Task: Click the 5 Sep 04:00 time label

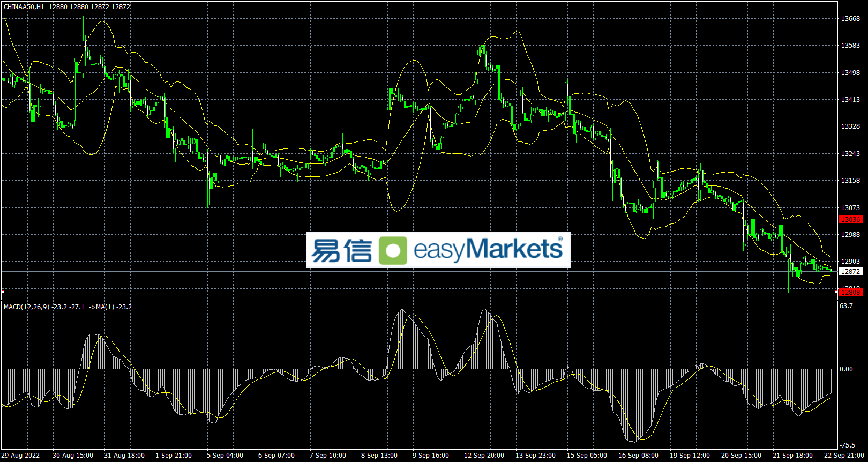Action: [x=225, y=456]
